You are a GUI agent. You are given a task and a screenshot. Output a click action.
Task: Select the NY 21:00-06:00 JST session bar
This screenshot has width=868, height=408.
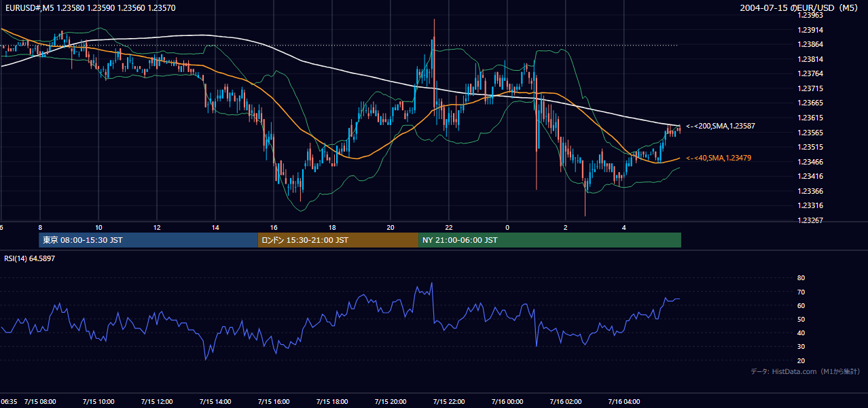[x=549, y=240]
